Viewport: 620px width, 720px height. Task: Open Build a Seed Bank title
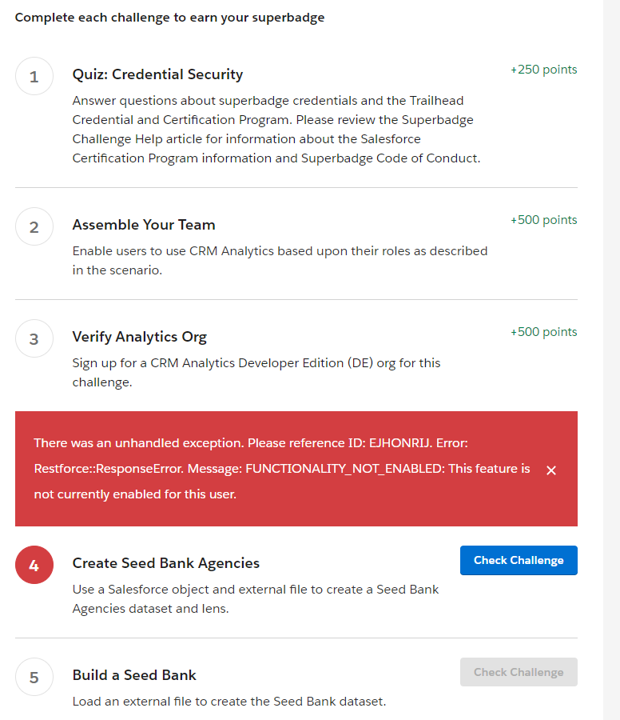(134, 675)
